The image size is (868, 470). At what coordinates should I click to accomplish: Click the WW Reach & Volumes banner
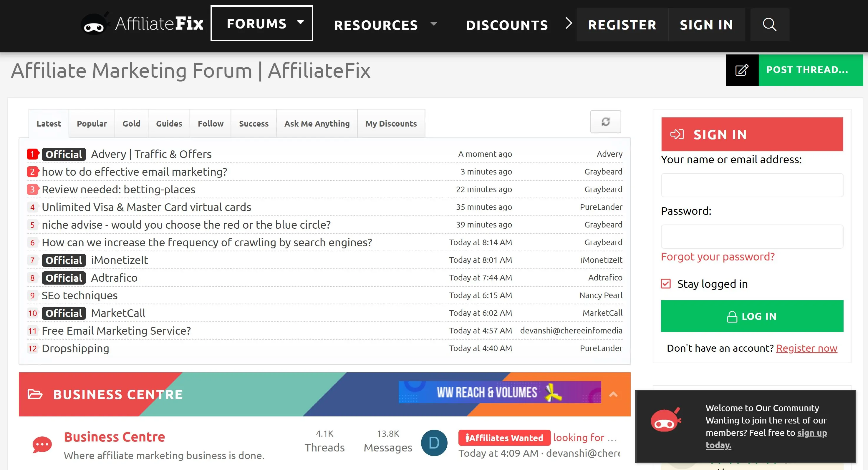[499, 392]
